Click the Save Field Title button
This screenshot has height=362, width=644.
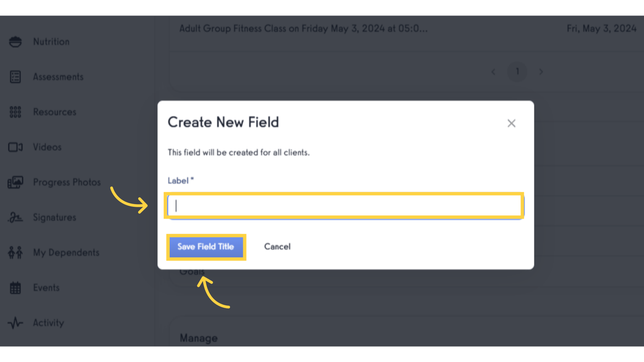tap(206, 247)
